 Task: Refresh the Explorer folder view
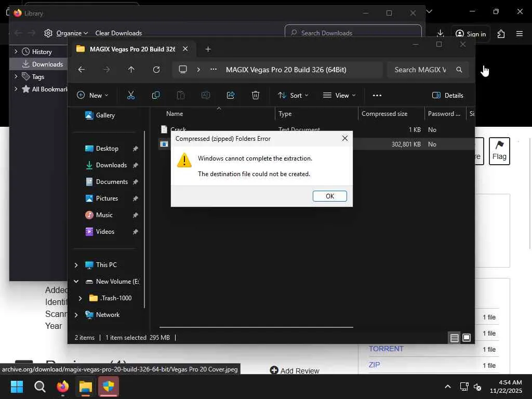pyautogui.click(x=156, y=70)
